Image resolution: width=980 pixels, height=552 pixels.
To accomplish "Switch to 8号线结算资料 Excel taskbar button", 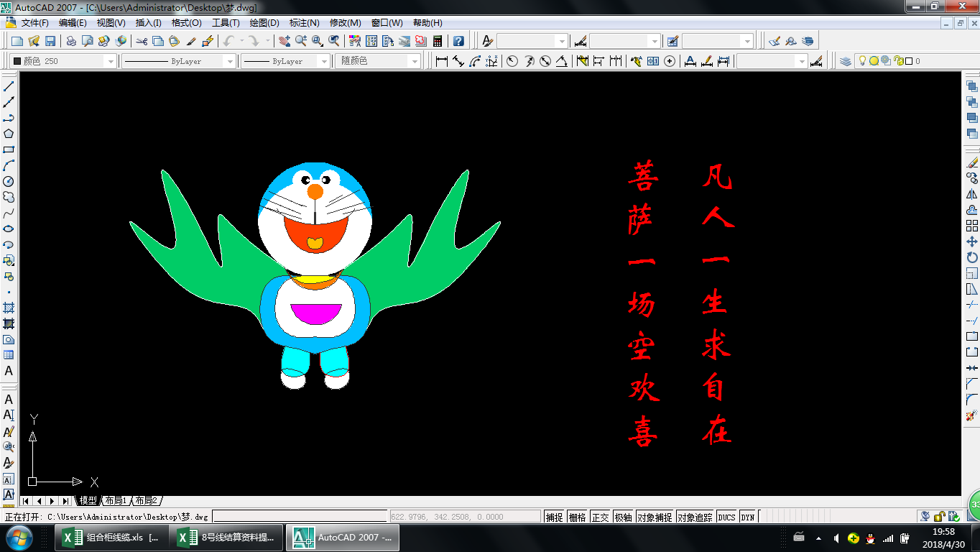I will point(227,538).
